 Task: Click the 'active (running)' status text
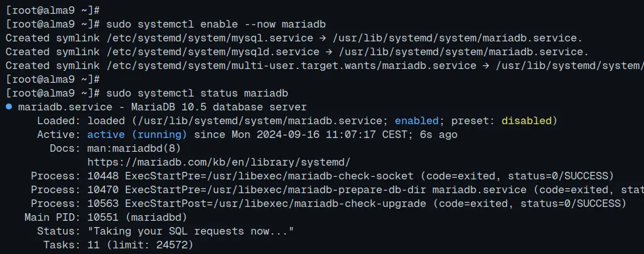[137, 135]
